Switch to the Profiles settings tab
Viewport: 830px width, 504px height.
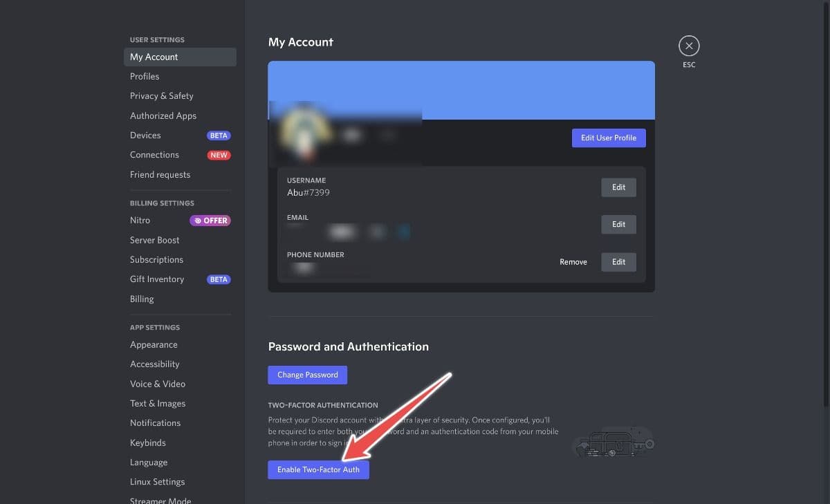[x=145, y=76]
